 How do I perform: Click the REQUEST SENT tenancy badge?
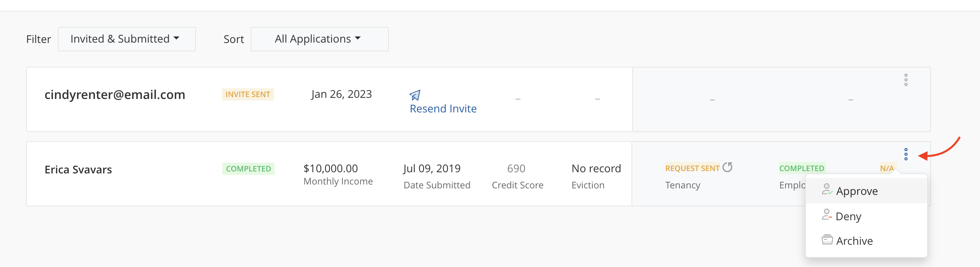pos(692,168)
